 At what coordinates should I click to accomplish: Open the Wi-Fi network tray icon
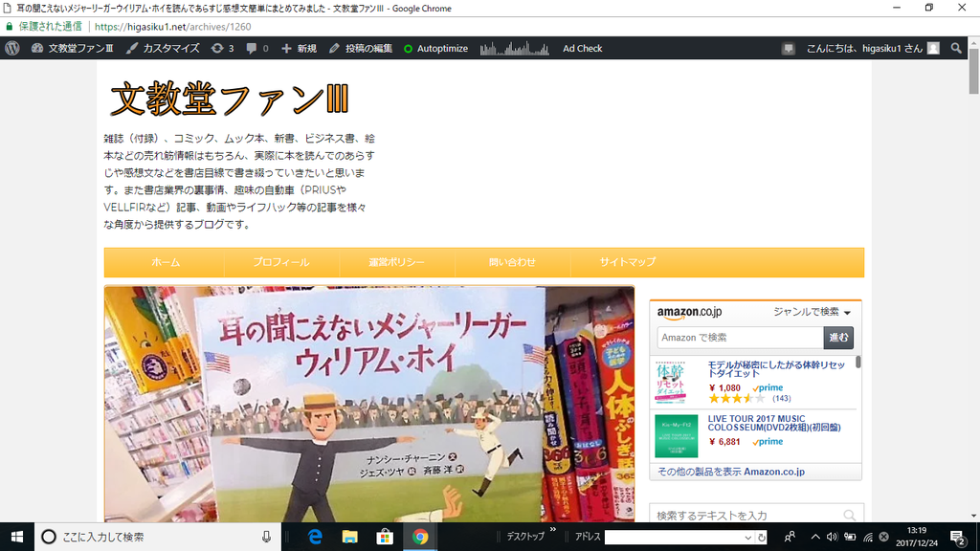click(x=868, y=537)
